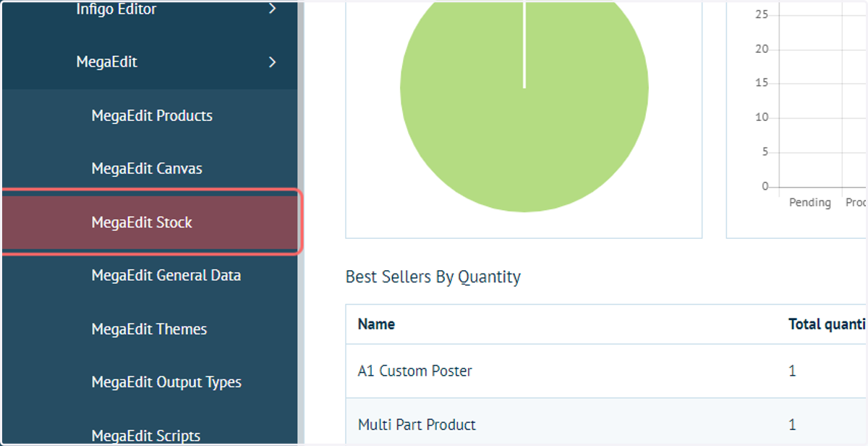Click the sidebar vertical scrollbar
The height and width of the screenshot is (446, 868).
coord(301,223)
